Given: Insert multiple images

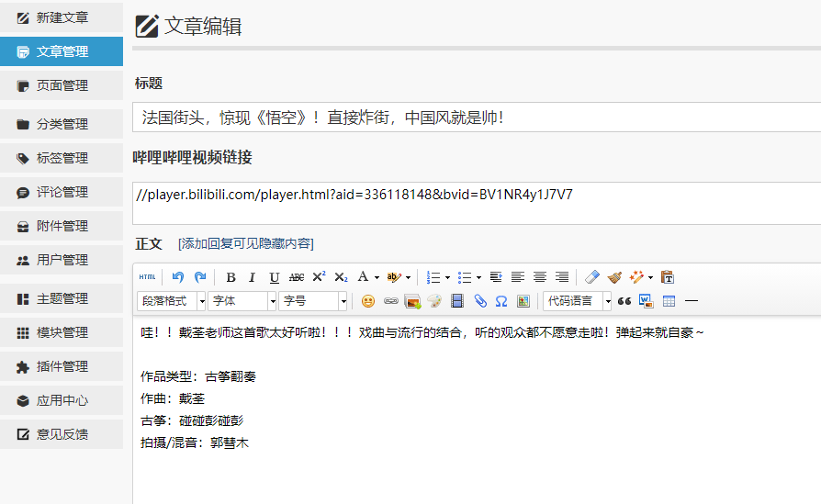Looking at the screenshot, I should pos(412,301).
